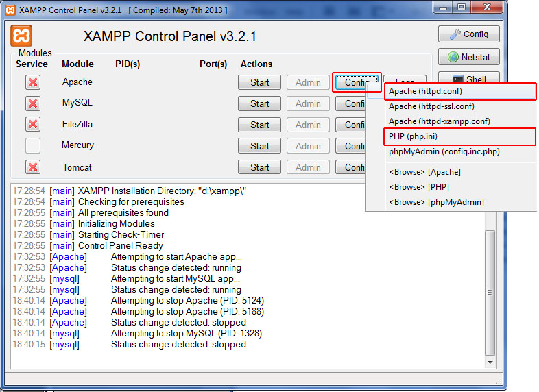539x392 pixels.
Task: Select Apache (httpd.conf) menu entry
Action: click(x=460, y=91)
